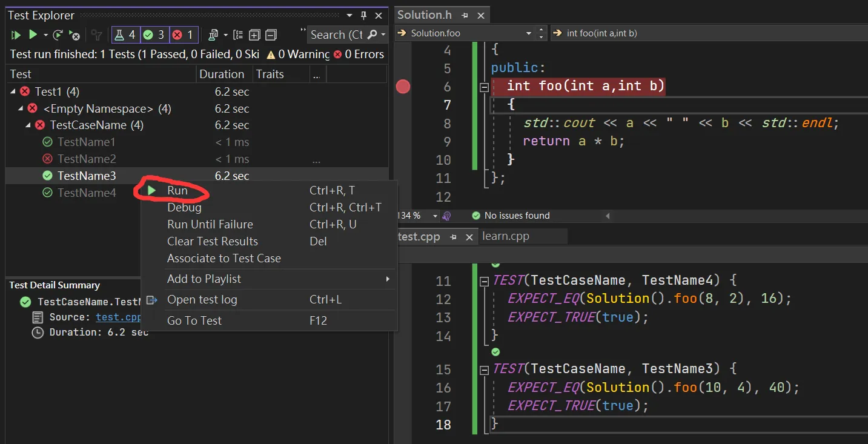Click the Group By icon
The height and width of the screenshot is (444, 868).
238,35
